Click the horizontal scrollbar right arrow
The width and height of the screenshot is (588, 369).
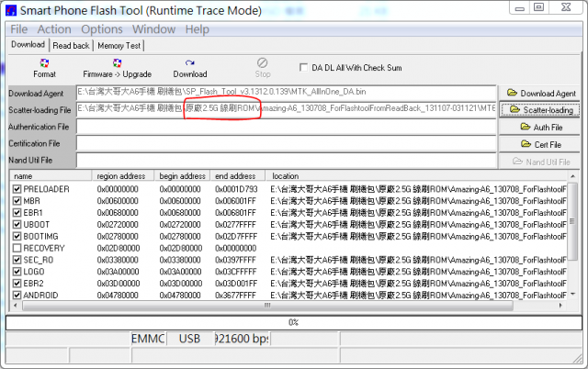pos(561,306)
